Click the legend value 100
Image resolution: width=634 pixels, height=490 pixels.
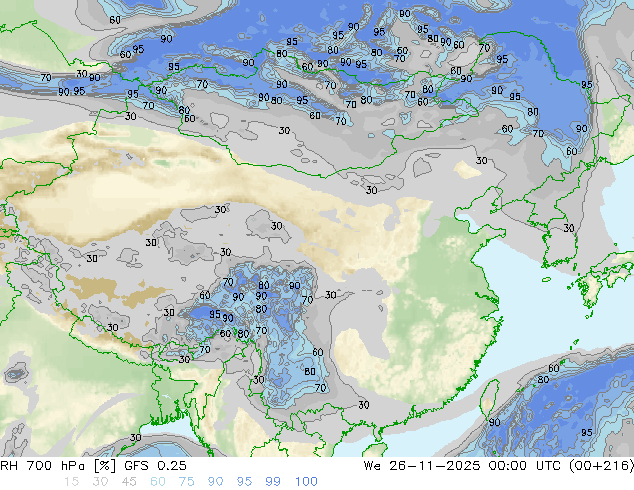point(306,482)
